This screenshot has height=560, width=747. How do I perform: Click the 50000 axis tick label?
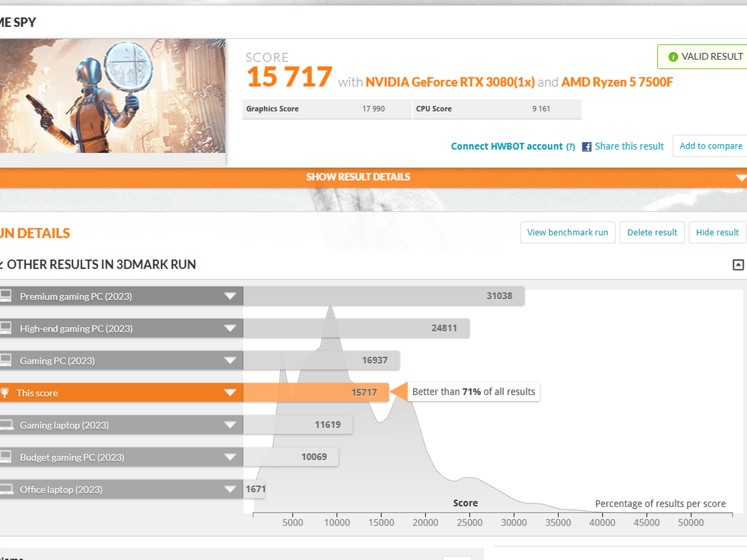tap(691, 523)
